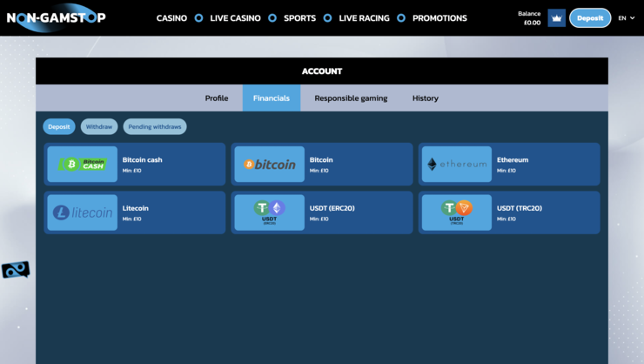Click the Ethereum payment label
This screenshot has width=644, height=364.
click(513, 160)
